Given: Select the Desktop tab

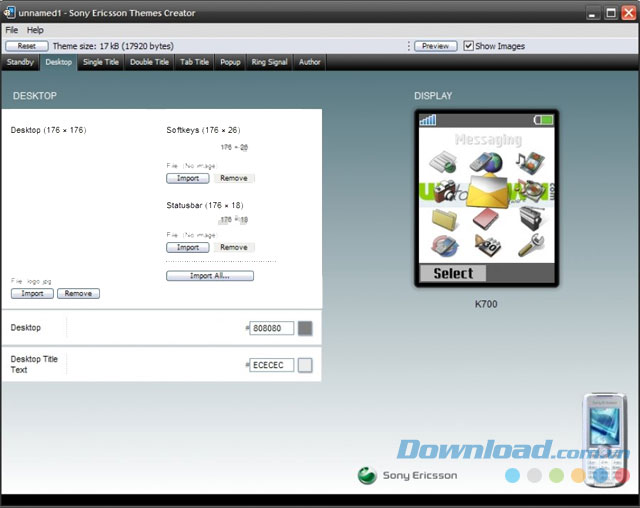Looking at the screenshot, I should coord(58,62).
